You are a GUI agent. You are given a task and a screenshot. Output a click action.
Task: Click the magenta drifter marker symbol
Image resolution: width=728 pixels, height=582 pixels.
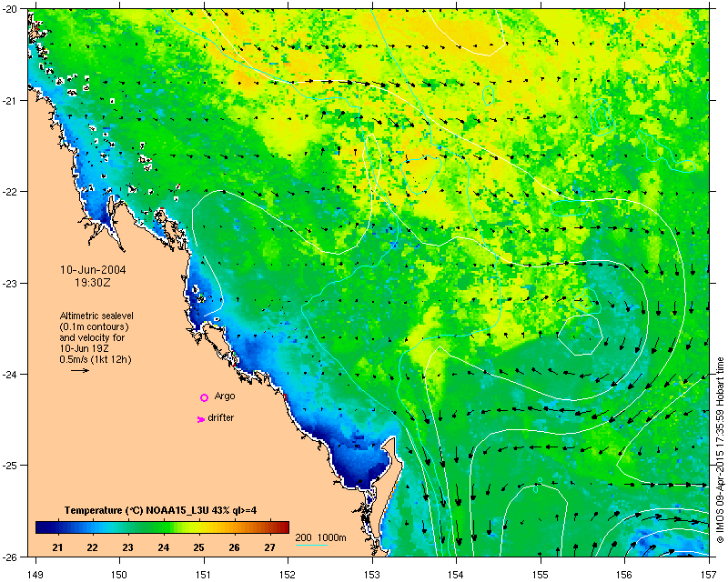[200, 419]
